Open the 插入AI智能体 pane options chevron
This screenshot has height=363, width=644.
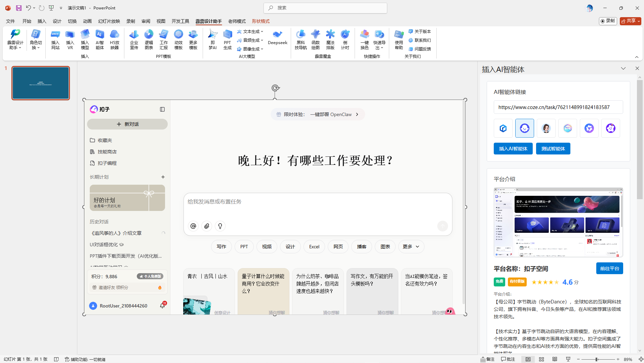[x=623, y=68]
